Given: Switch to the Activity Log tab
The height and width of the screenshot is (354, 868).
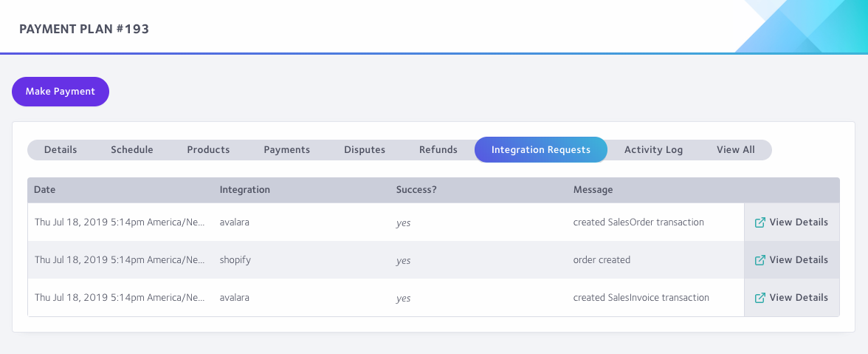Looking at the screenshot, I should coord(653,149).
